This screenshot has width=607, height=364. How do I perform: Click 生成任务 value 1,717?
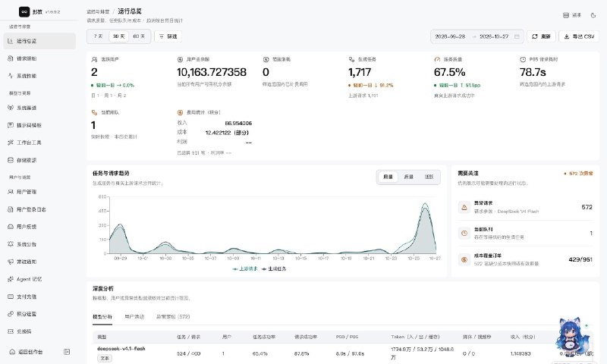tap(360, 72)
